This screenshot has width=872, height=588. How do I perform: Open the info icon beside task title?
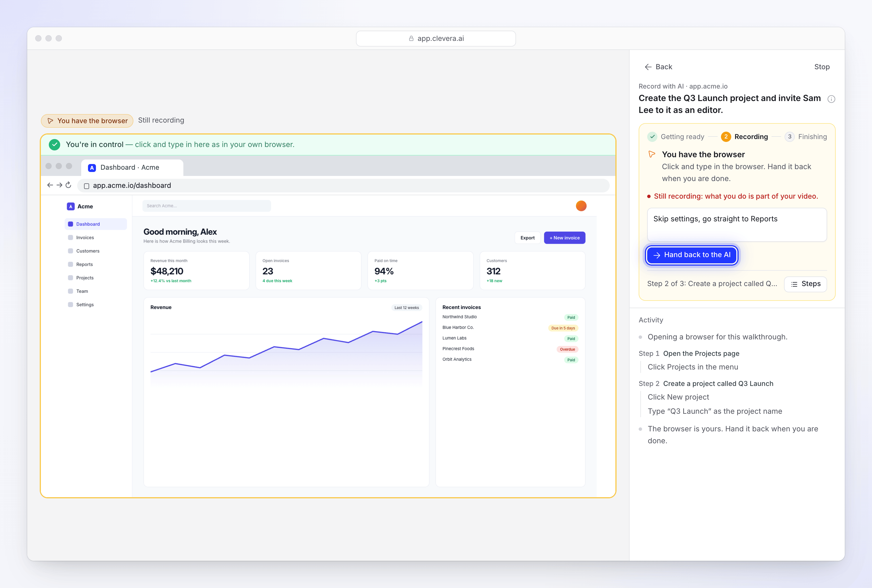click(831, 99)
